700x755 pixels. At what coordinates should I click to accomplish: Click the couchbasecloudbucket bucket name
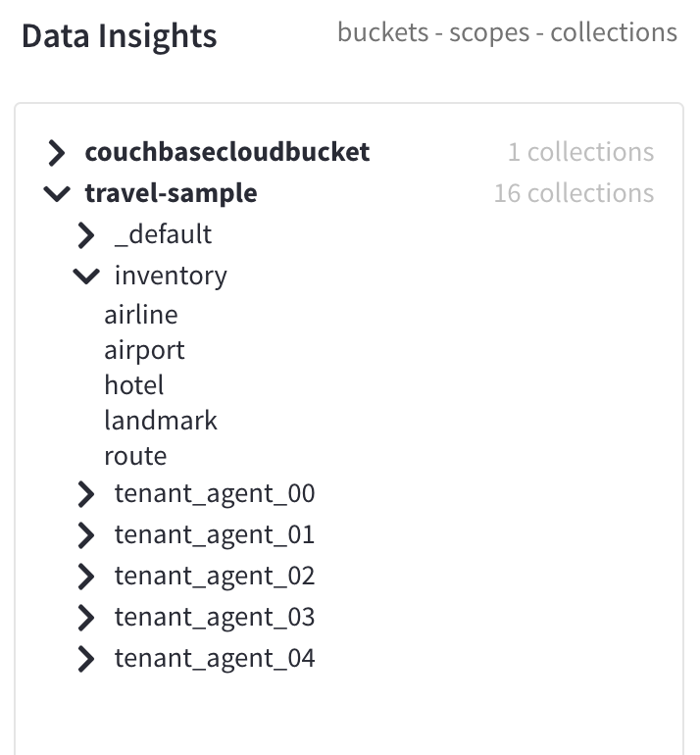[x=227, y=152]
